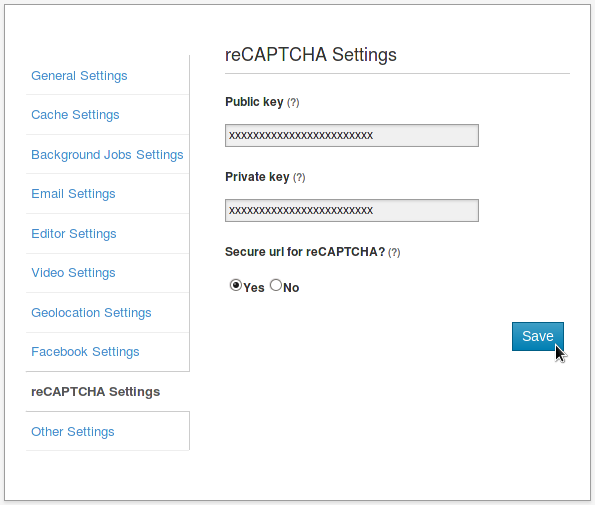Click the Yes radio label
This screenshot has height=505, width=595.
(x=254, y=288)
